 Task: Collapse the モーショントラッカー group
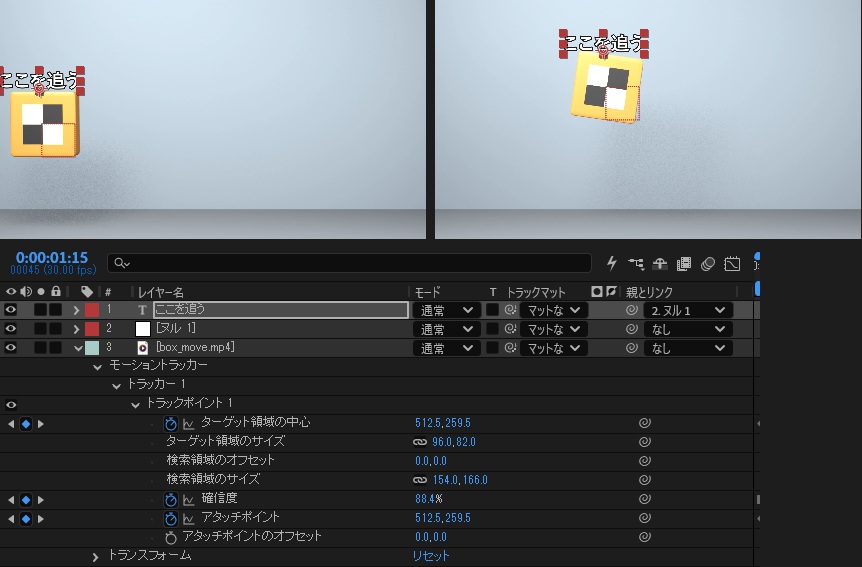97,367
